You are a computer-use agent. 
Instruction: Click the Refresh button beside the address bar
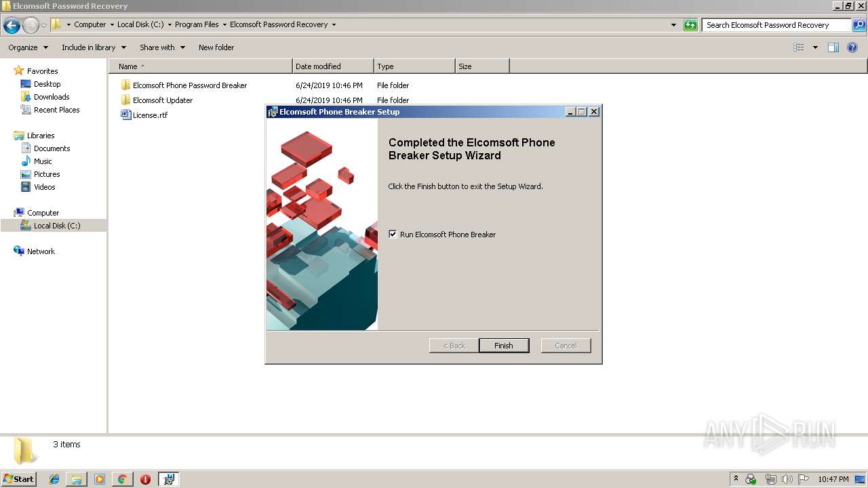point(690,25)
